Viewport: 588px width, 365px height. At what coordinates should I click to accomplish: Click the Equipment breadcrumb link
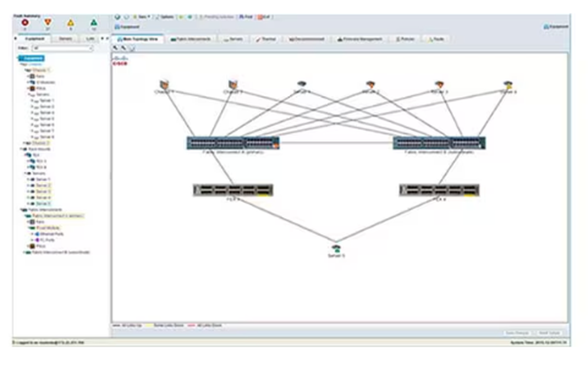point(127,27)
